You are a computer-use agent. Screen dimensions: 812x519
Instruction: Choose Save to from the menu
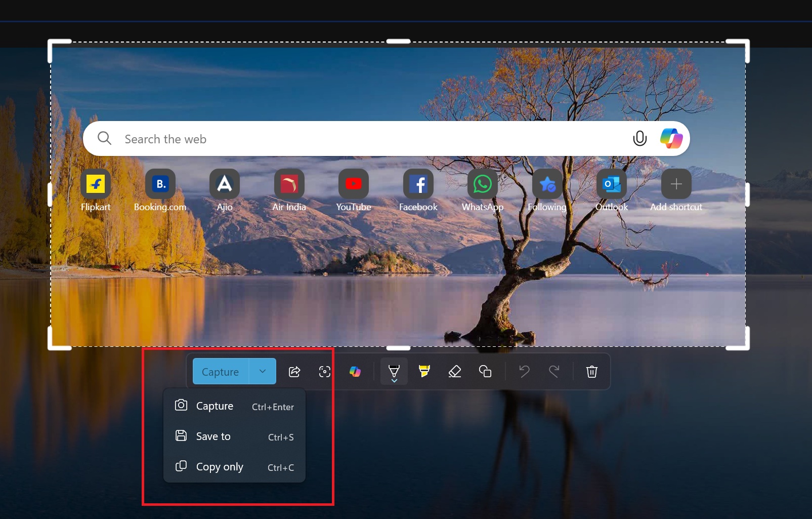click(234, 436)
